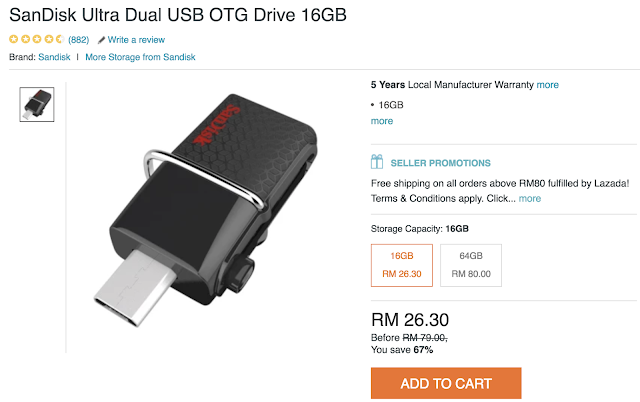Click the star rating icons
The width and height of the screenshot is (640, 402).
click(x=37, y=39)
